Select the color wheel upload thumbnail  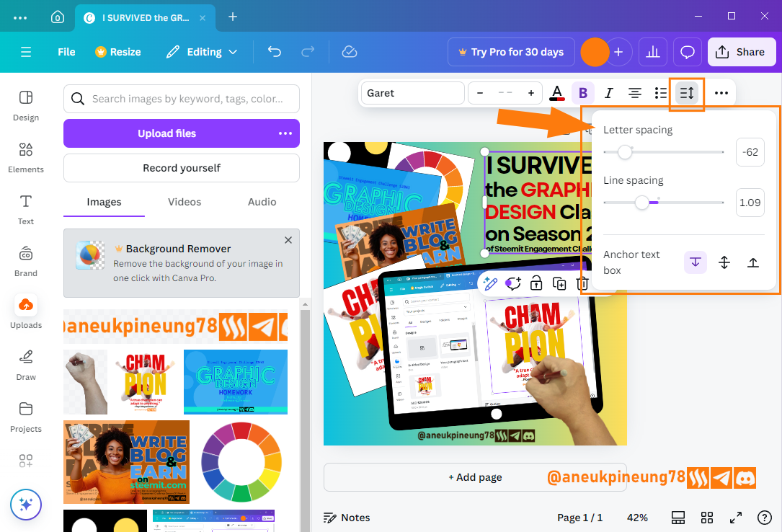(241, 461)
